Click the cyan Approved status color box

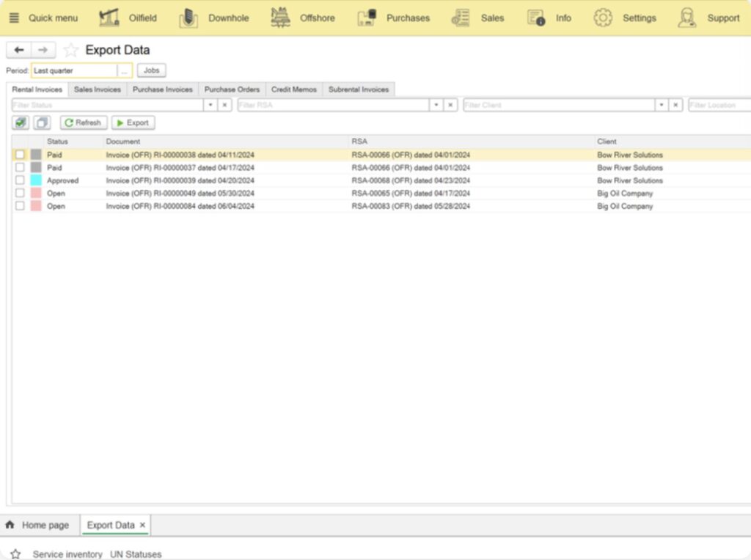pos(36,180)
